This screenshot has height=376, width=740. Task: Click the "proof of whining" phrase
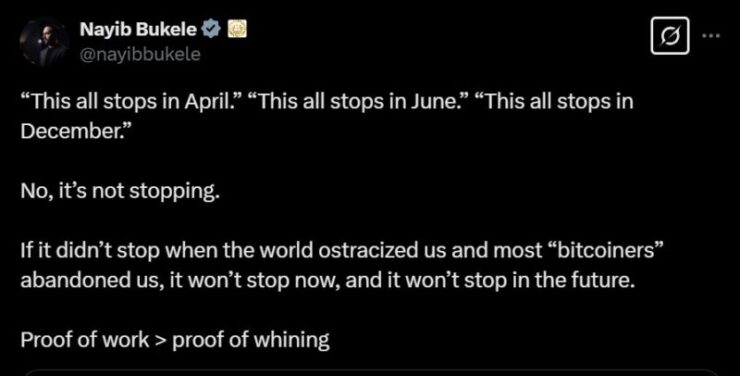click(x=251, y=341)
